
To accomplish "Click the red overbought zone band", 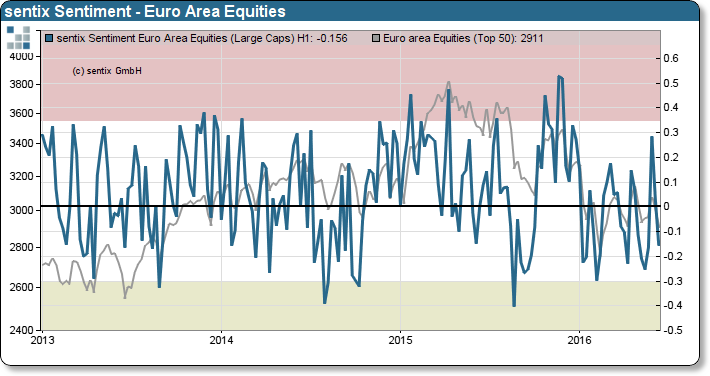I will click(351, 82).
